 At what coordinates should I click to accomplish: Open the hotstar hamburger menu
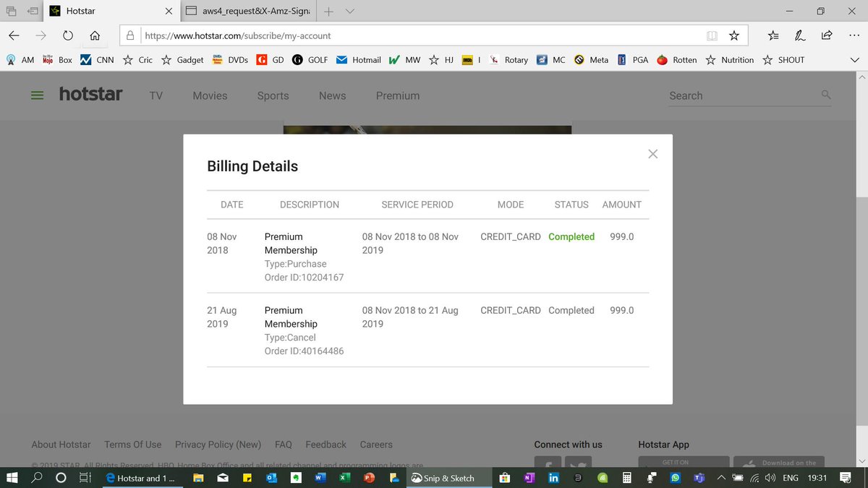click(x=38, y=95)
